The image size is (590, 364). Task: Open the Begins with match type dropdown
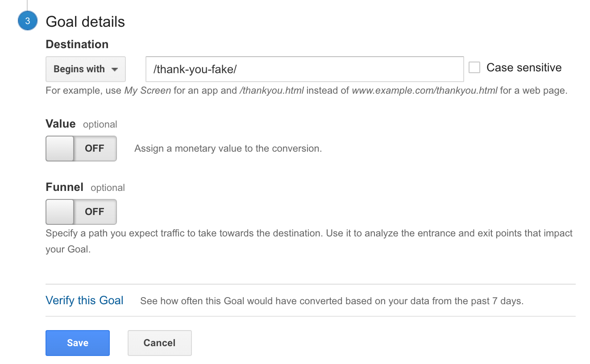[x=85, y=69]
